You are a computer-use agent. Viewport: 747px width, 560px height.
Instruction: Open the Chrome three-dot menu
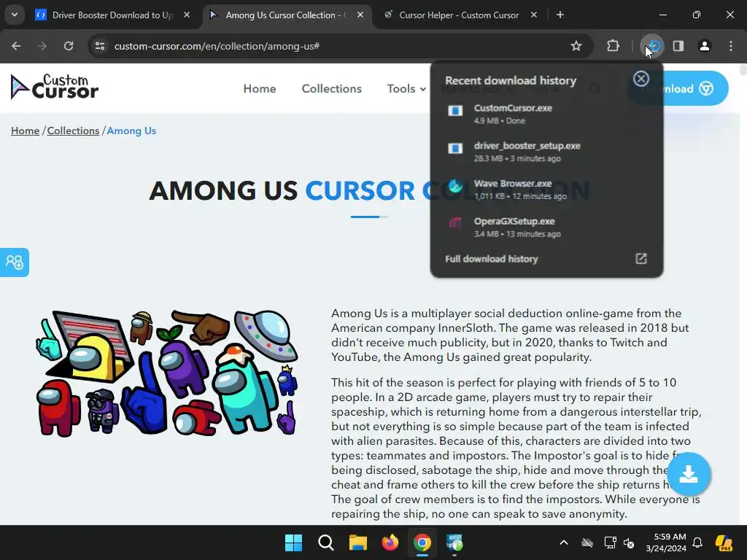pyautogui.click(x=731, y=46)
